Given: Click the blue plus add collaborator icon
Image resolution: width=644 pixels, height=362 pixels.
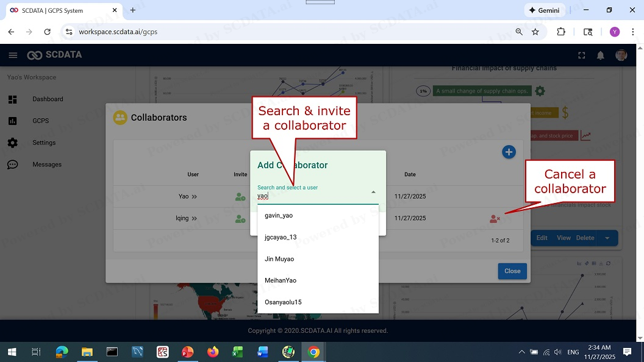Looking at the screenshot, I should [x=509, y=152].
